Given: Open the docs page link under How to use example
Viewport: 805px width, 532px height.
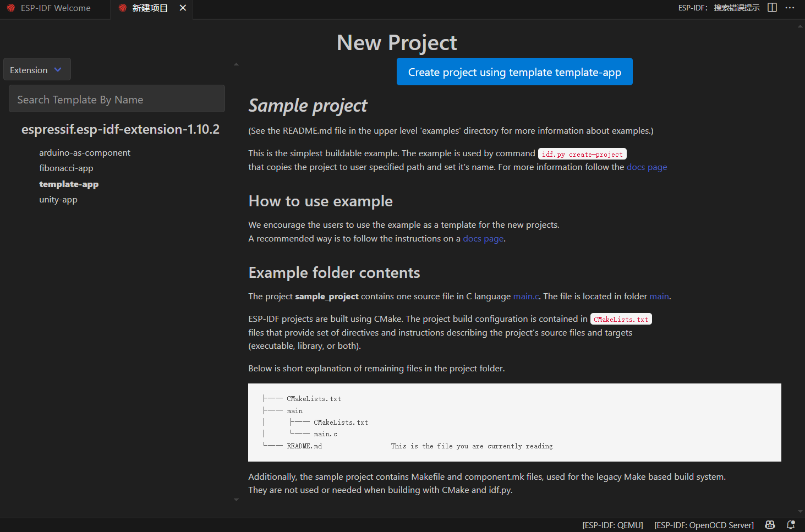Looking at the screenshot, I should 483,239.
